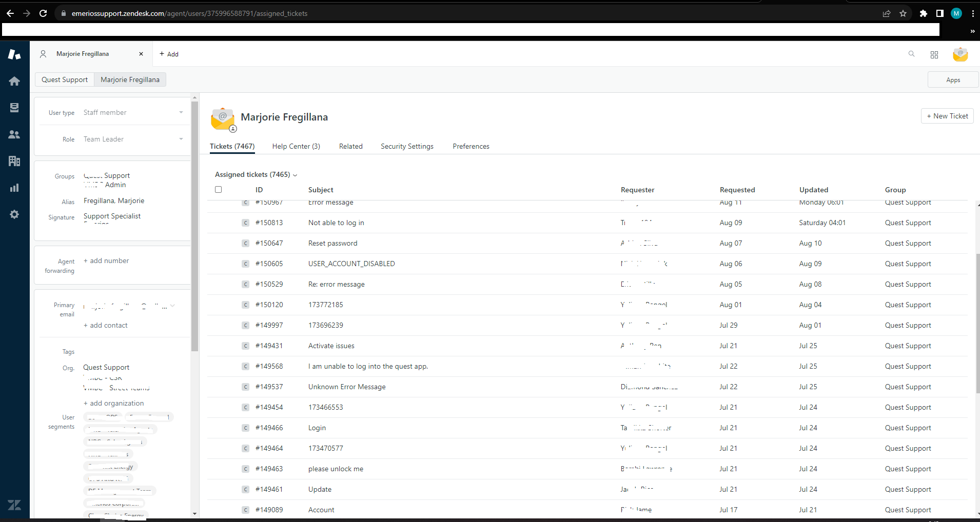This screenshot has height=522, width=980.
Task: Click the Alias field Fregillana, Marjorie
Action: click(114, 200)
